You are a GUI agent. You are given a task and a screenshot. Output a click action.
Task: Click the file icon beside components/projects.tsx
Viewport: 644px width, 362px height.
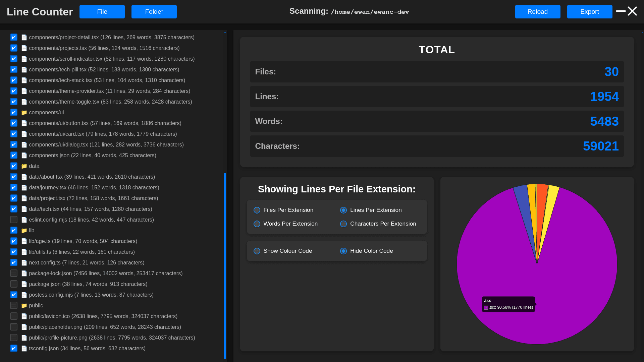[x=24, y=48]
